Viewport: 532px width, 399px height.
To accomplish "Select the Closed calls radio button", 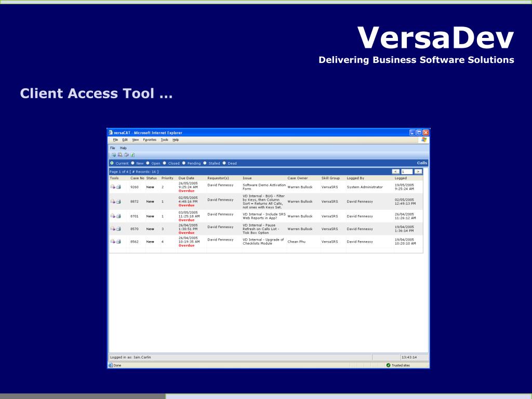I will click(165, 163).
